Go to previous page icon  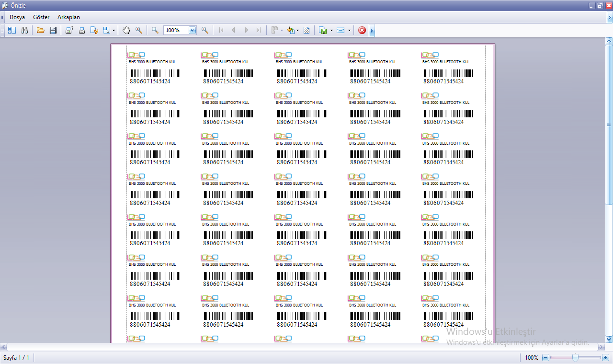tap(234, 30)
